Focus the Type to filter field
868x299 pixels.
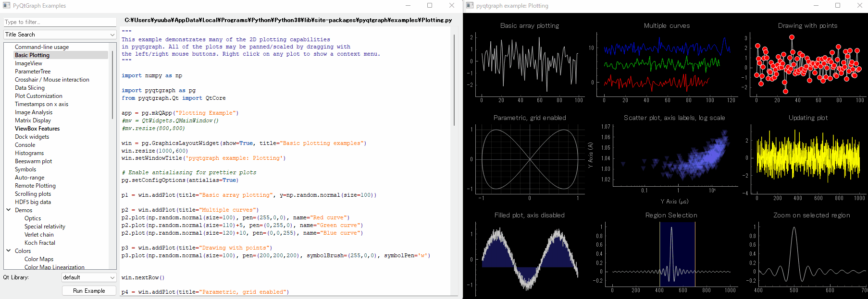click(x=60, y=22)
